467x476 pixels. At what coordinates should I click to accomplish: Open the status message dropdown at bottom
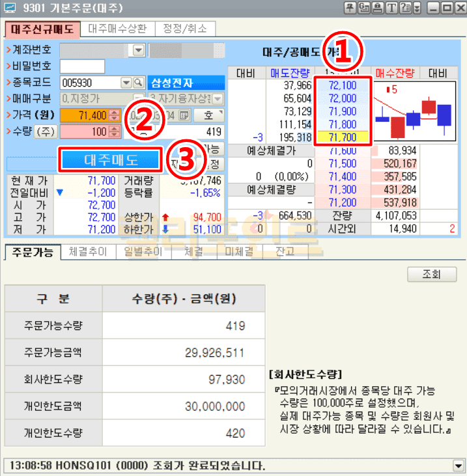pyautogui.click(x=458, y=465)
